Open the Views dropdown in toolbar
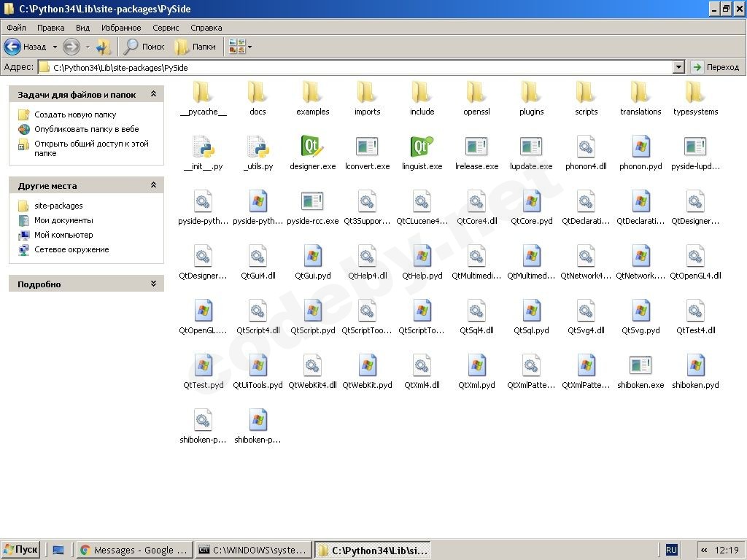 (x=241, y=47)
